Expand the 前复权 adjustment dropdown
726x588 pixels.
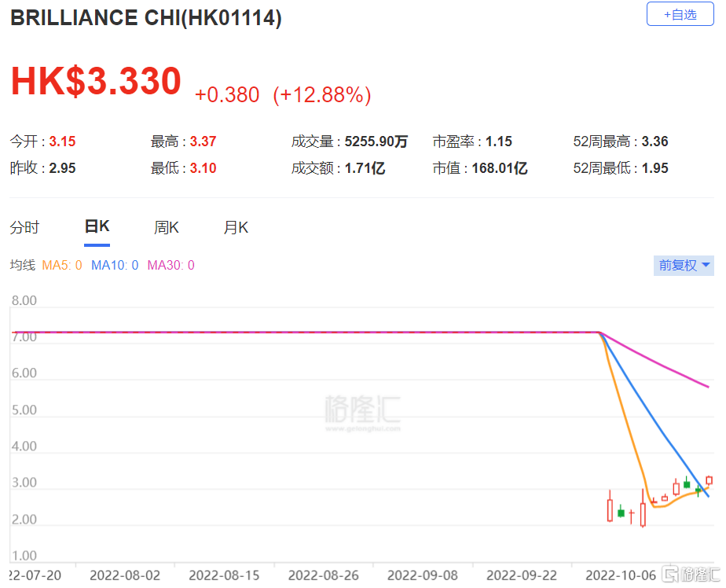pos(684,266)
